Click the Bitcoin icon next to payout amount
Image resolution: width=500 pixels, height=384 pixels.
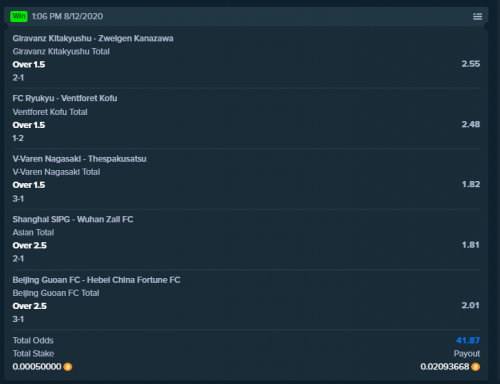[476, 367]
